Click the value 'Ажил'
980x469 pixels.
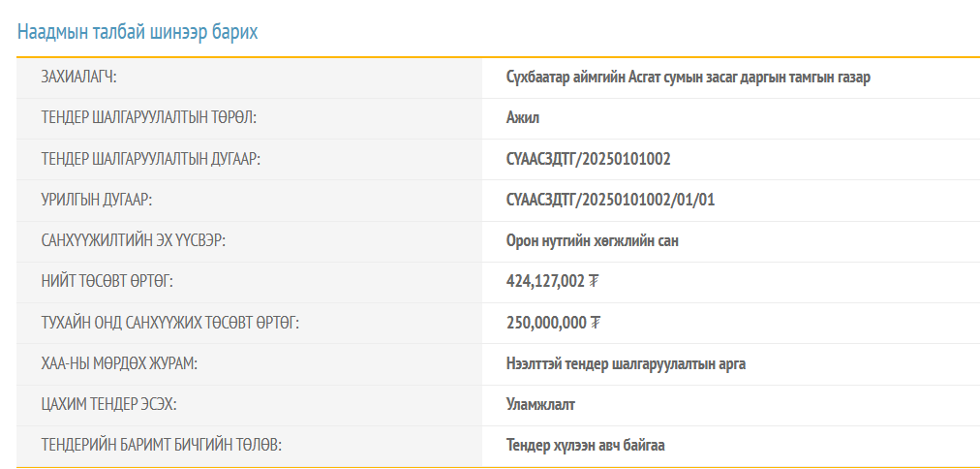523,118
